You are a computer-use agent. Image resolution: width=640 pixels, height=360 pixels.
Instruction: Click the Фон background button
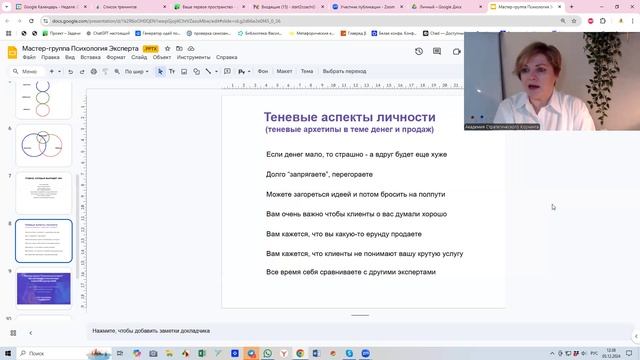[x=263, y=71]
